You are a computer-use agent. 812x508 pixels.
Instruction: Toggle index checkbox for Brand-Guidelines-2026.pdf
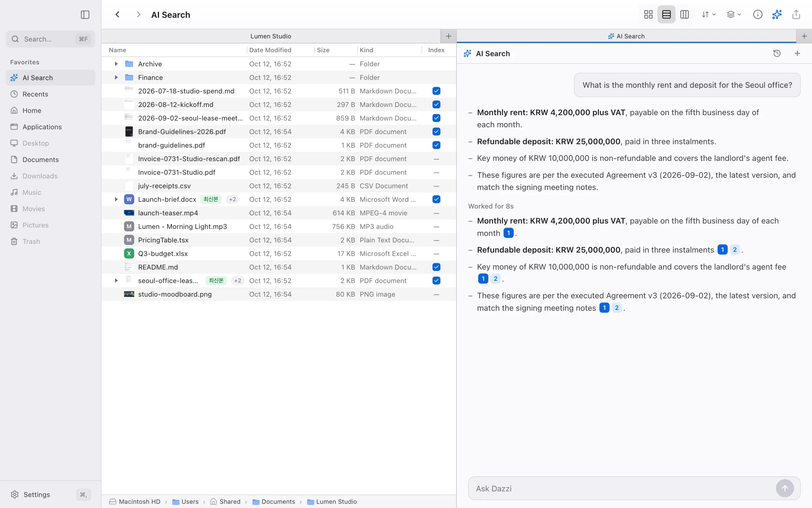(x=436, y=131)
